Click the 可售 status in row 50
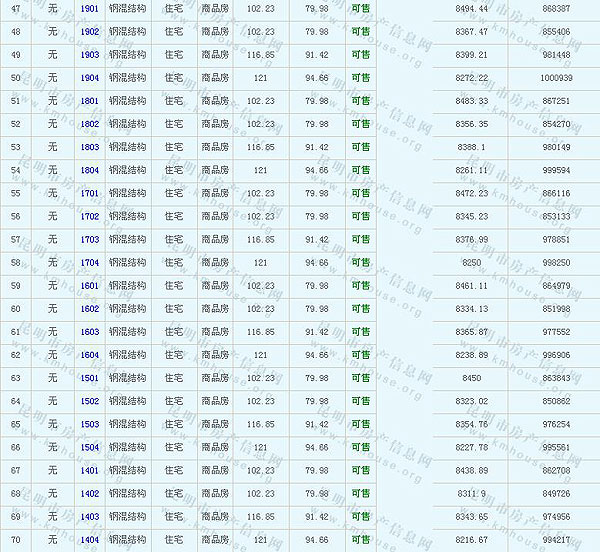This screenshot has height=552, width=600. [x=360, y=77]
